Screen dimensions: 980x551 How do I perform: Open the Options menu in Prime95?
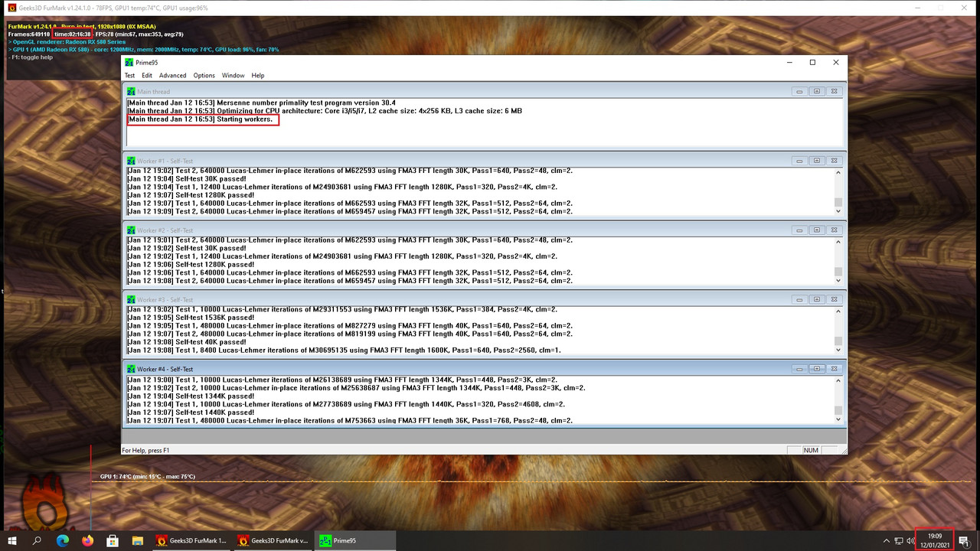point(204,76)
